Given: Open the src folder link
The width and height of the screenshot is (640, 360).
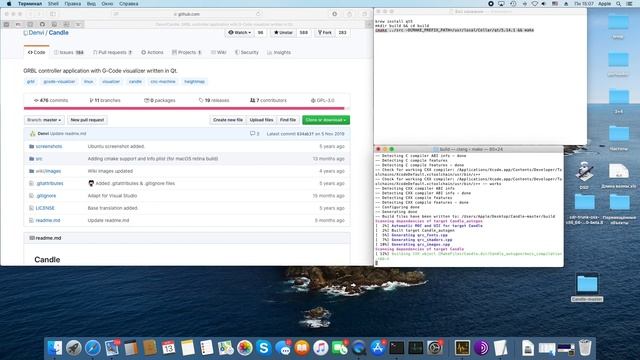Looking at the screenshot, I should tap(39, 159).
